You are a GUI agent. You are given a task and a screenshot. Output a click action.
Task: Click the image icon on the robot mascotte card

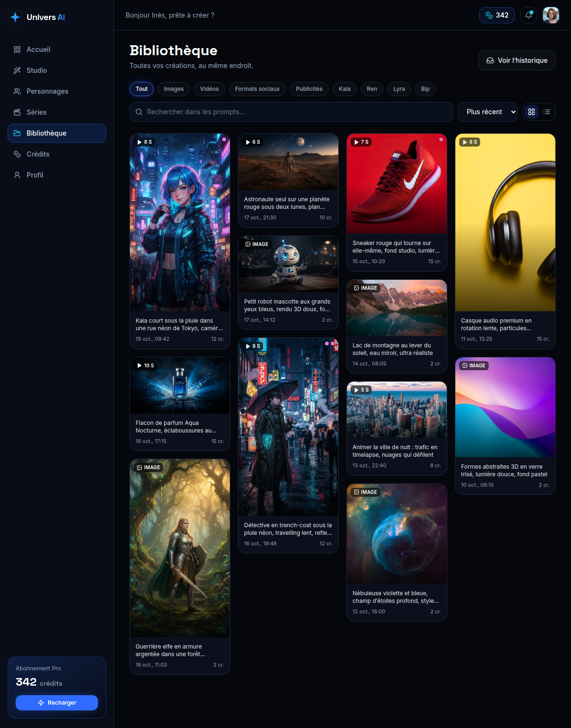coord(248,244)
